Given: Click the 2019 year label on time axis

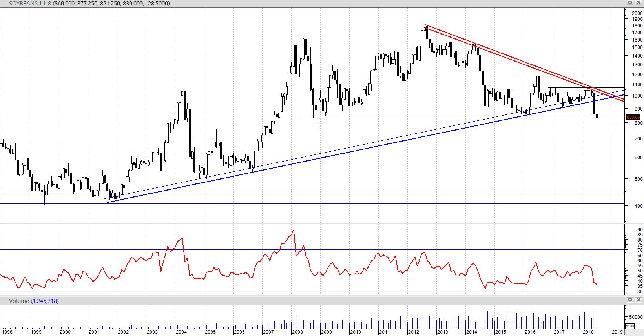Looking at the screenshot, I should [x=617, y=332].
